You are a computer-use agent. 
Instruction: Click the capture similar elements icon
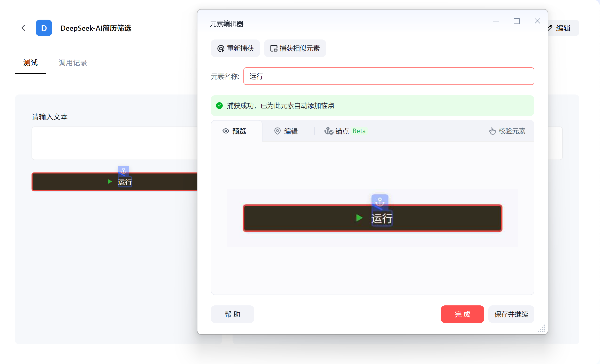click(274, 49)
